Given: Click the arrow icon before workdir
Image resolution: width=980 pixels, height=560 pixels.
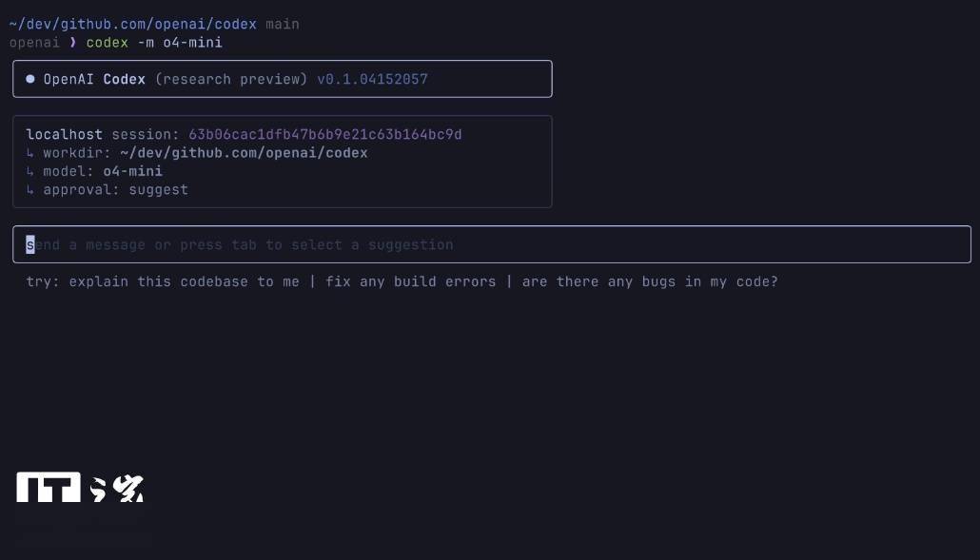Looking at the screenshot, I should click(30, 153).
